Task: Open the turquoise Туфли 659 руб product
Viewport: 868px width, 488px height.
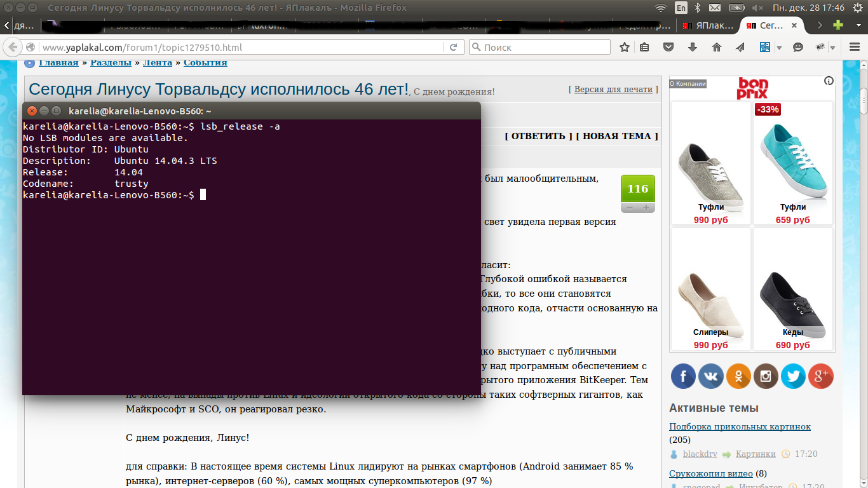Action: tap(793, 163)
